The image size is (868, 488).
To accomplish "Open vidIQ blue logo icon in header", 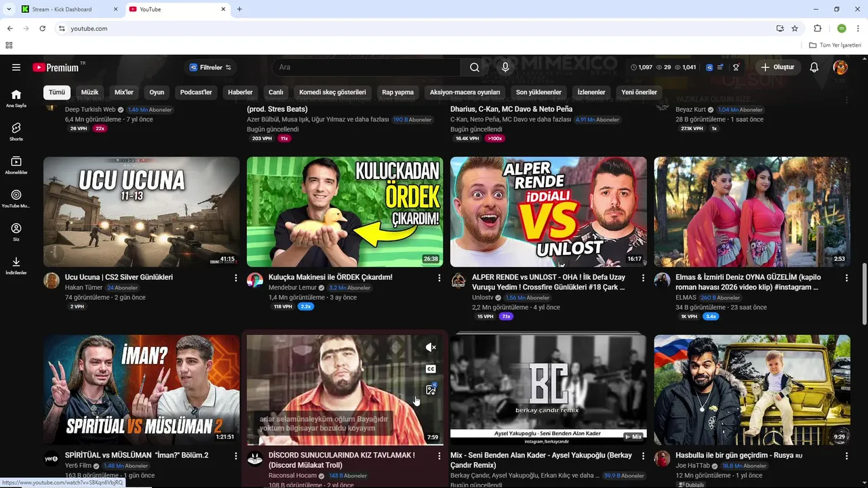I will (x=709, y=67).
